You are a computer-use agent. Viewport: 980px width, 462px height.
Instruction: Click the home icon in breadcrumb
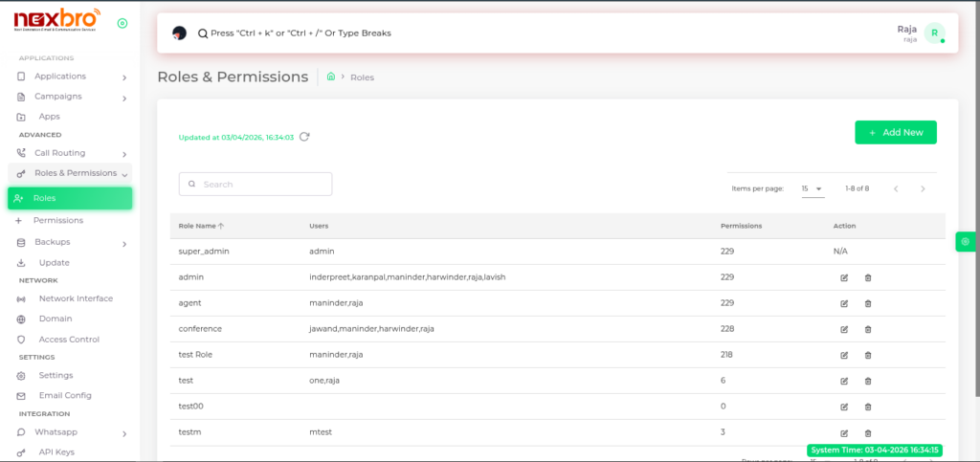coord(330,77)
